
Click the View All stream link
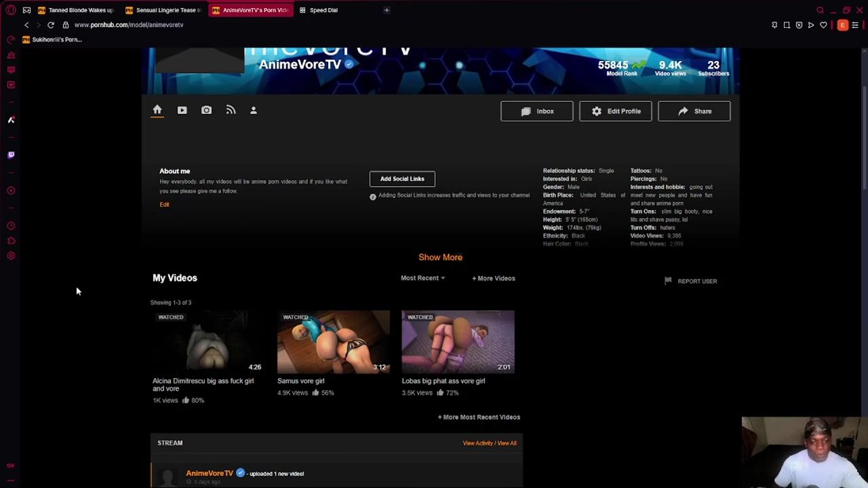pos(507,443)
